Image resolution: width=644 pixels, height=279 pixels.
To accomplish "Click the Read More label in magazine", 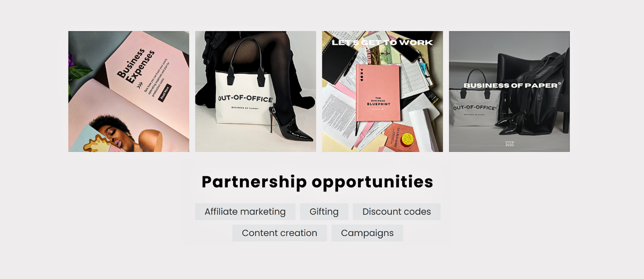I will coord(165,93).
